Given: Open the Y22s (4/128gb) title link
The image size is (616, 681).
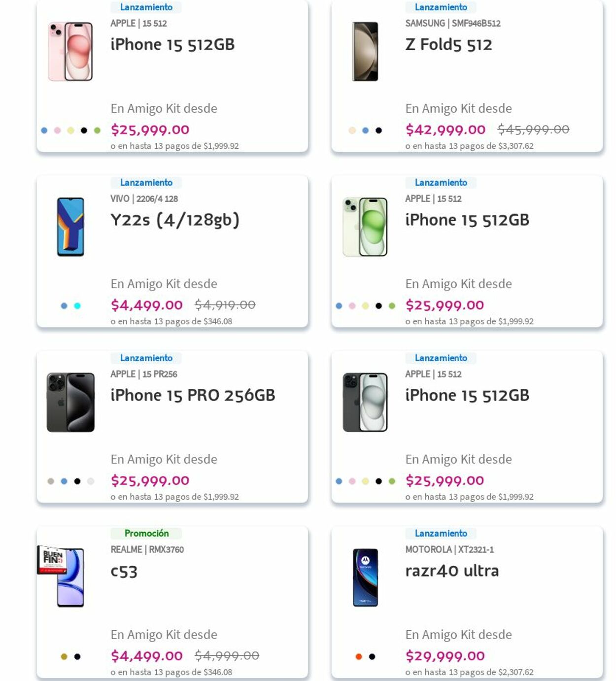Looking at the screenshot, I should [175, 220].
